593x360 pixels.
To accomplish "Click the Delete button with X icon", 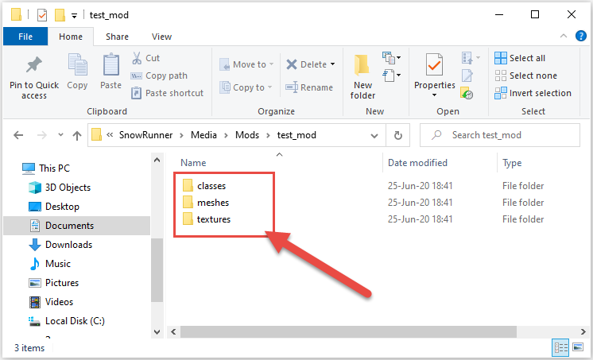I will coord(306,65).
